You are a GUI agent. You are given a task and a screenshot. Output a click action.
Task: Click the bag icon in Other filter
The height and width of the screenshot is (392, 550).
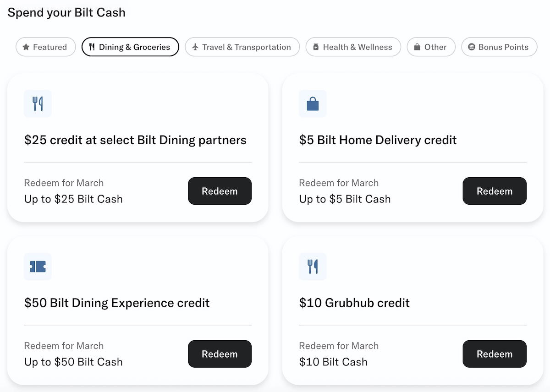[417, 47]
